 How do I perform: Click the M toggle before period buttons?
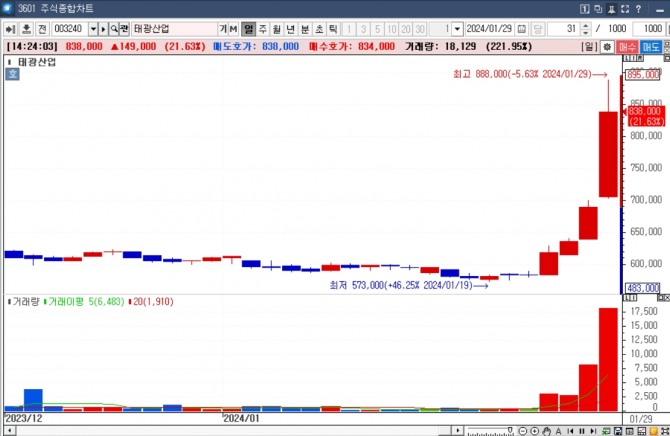click(233, 29)
